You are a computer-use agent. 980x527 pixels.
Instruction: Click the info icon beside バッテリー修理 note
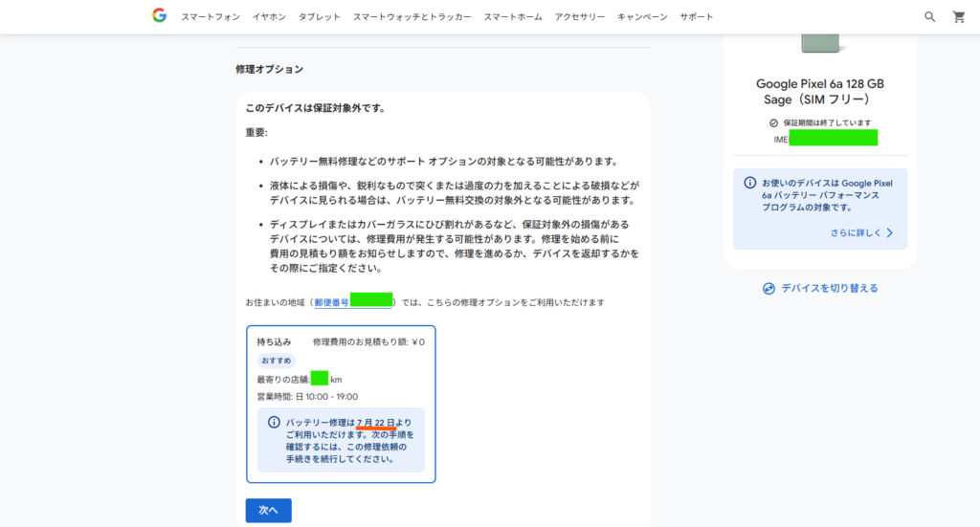click(x=274, y=422)
